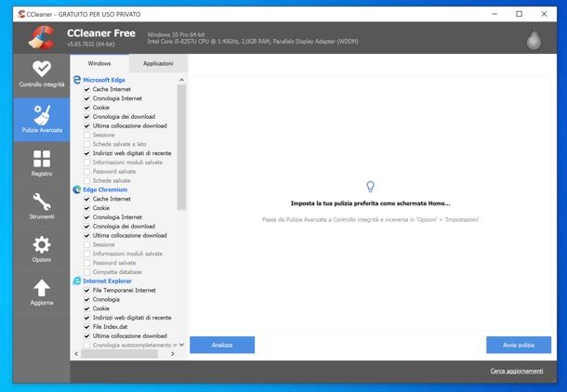567x392 pixels.
Task: Click CCleaner Free header title
Action: click(x=101, y=33)
